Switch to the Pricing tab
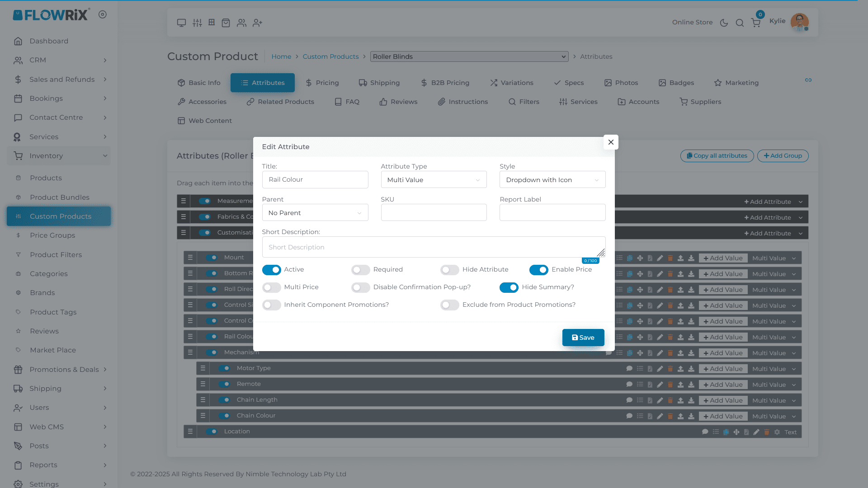 tap(322, 83)
